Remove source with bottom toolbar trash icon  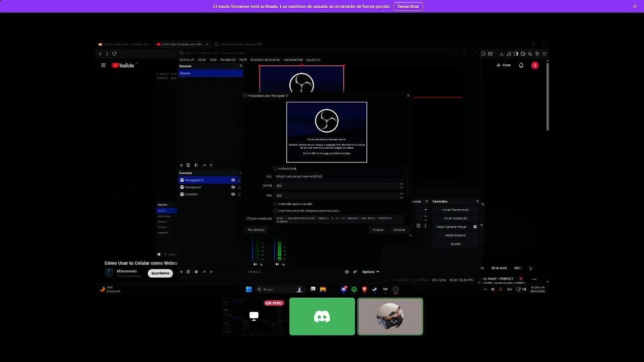coord(188,271)
